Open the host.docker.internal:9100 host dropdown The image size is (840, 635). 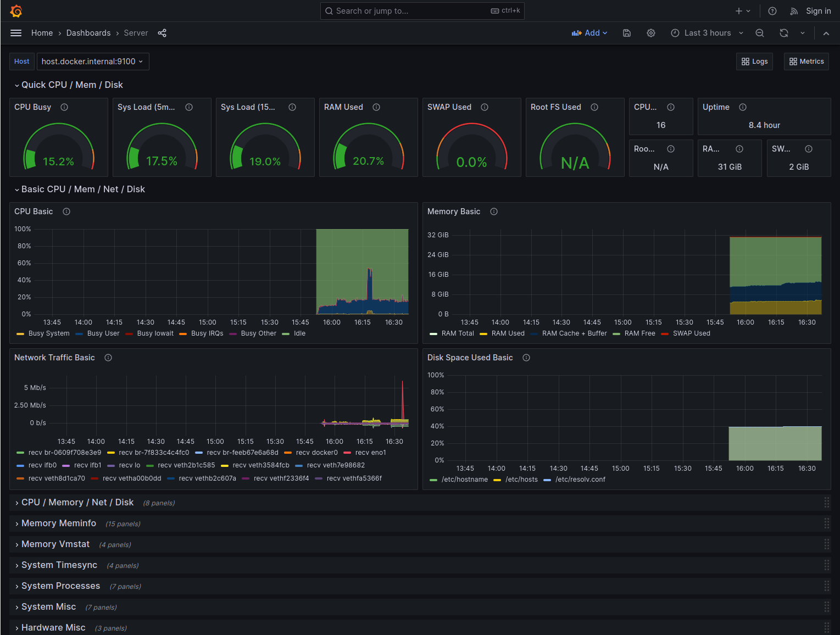[93, 62]
